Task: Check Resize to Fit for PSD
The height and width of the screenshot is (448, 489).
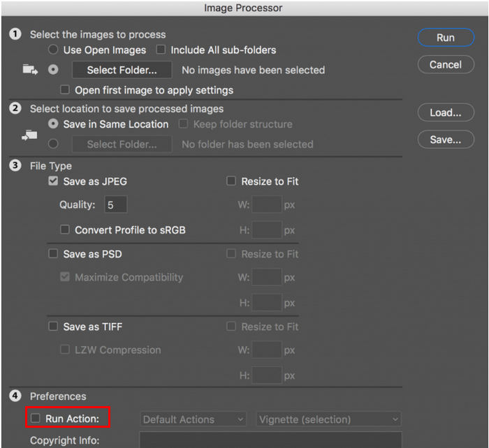Action: [231, 253]
